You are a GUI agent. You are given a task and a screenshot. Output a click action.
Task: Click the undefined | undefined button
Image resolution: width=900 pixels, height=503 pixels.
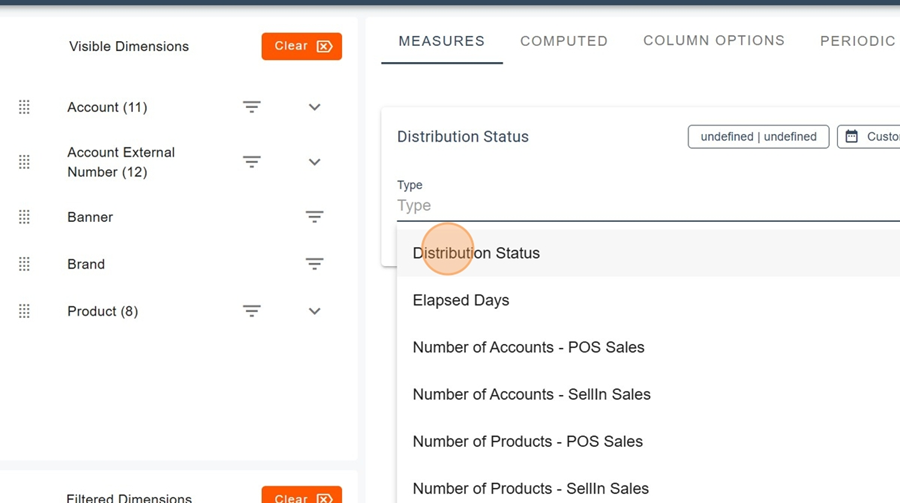(x=758, y=136)
